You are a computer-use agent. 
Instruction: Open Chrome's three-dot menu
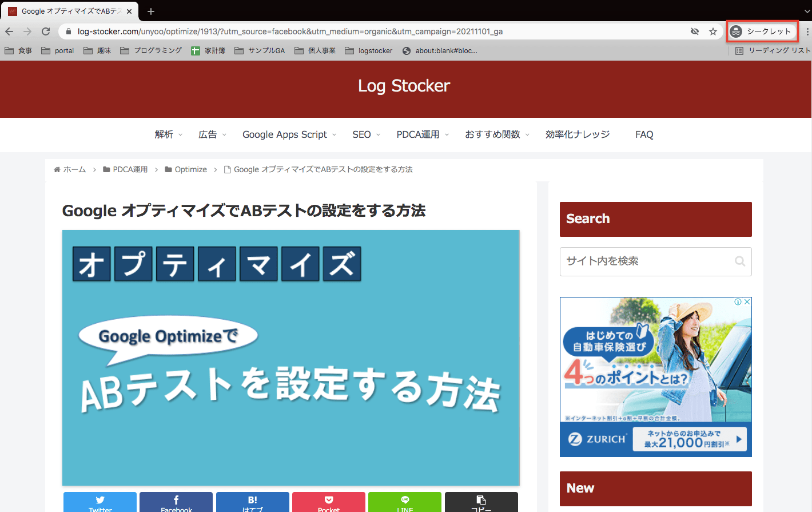pos(807,31)
